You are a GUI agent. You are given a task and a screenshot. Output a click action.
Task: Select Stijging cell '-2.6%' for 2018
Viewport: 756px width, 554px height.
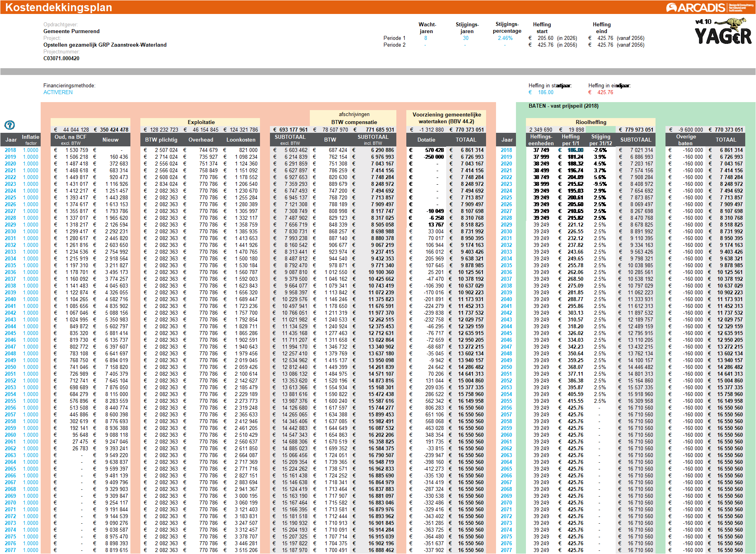click(x=600, y=150)
